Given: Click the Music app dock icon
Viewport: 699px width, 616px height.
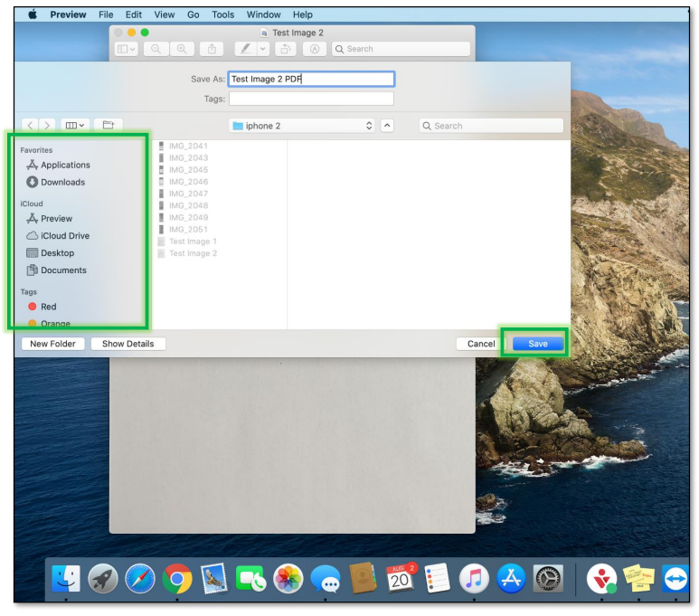Looking at the screenshot, I should [x=473, y=579].
